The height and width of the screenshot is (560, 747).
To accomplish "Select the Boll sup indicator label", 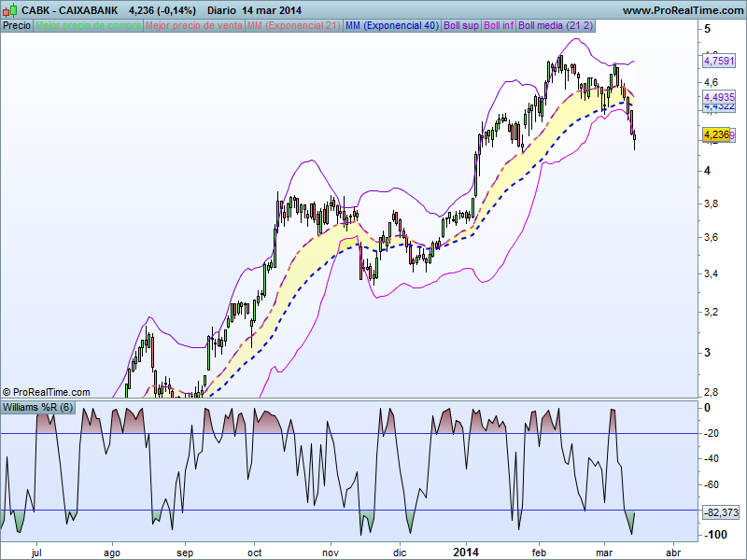I will point(461,25).
